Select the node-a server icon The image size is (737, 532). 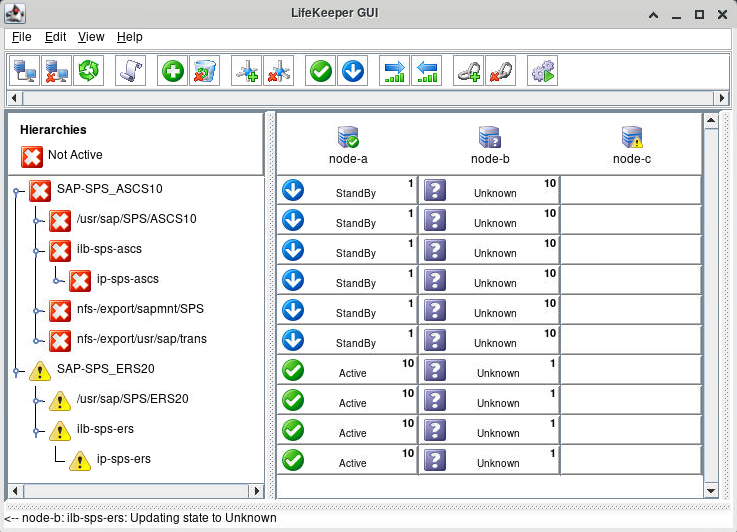point(348,137)
